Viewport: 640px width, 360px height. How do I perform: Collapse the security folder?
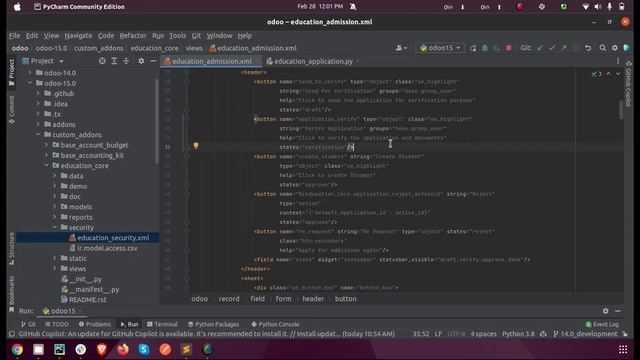55,227
